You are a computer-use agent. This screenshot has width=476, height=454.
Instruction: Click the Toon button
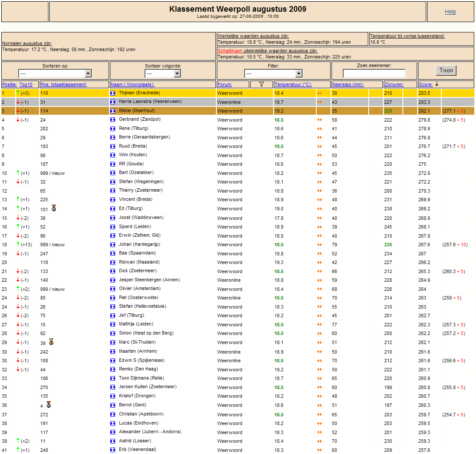[446, 71]
